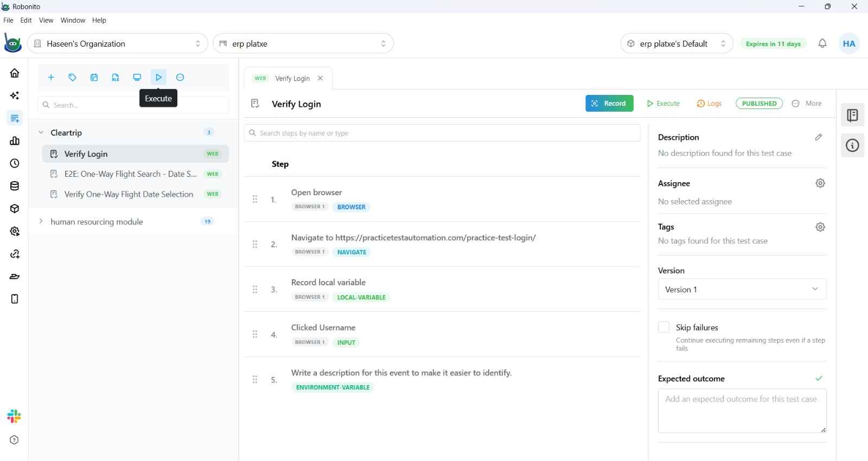Close the Verify Login tab
The height and width of the screenshot is (461, 868).
(321, 78)
